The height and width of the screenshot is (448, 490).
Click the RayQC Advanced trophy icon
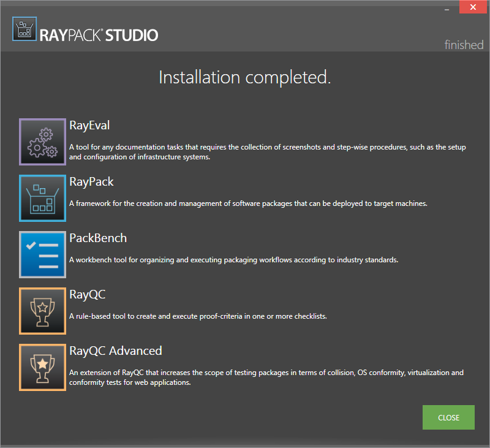pyautogui.click(x=42, y=367)
